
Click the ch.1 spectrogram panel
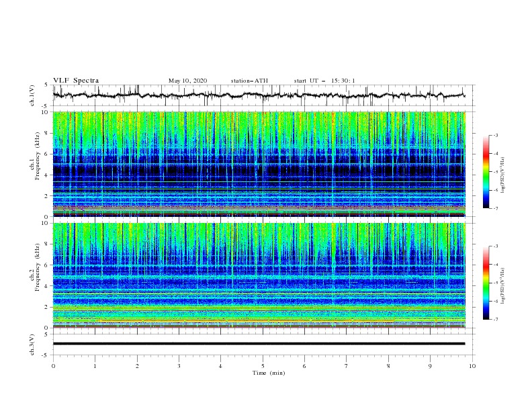[259, 164]
